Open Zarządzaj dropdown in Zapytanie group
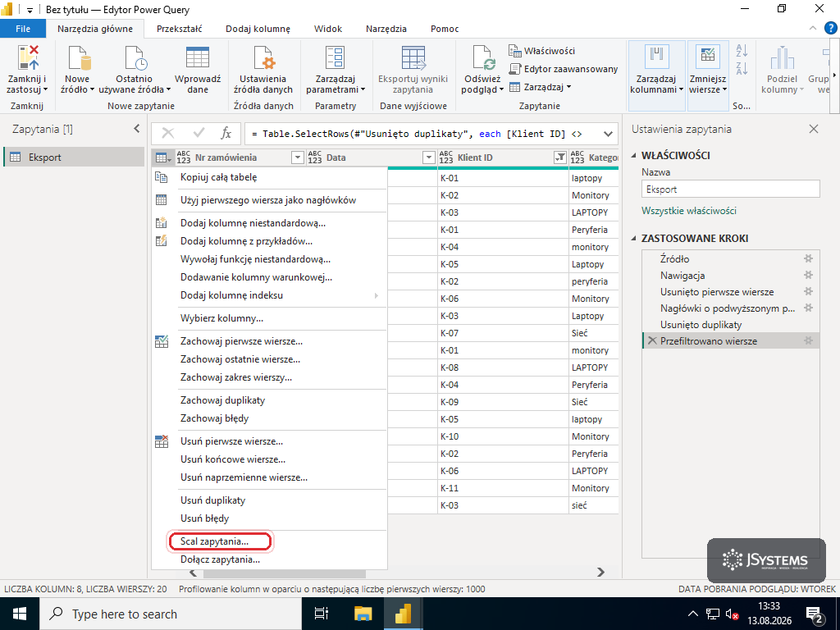Image resolution: width=840 pixels, height=630 pixels. 540,87
